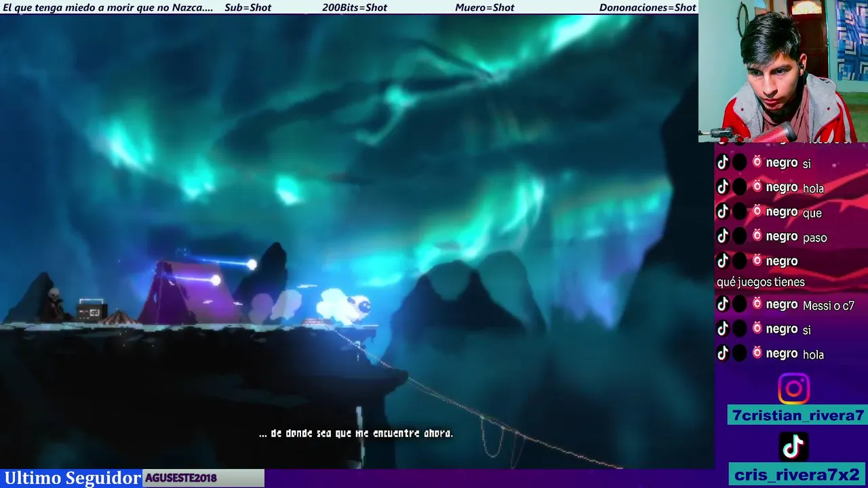868x488 pixels.
Task: Open the cris_rivera7x2 TikTok handle
Action: pyautogui.click(x=798, y=474)
